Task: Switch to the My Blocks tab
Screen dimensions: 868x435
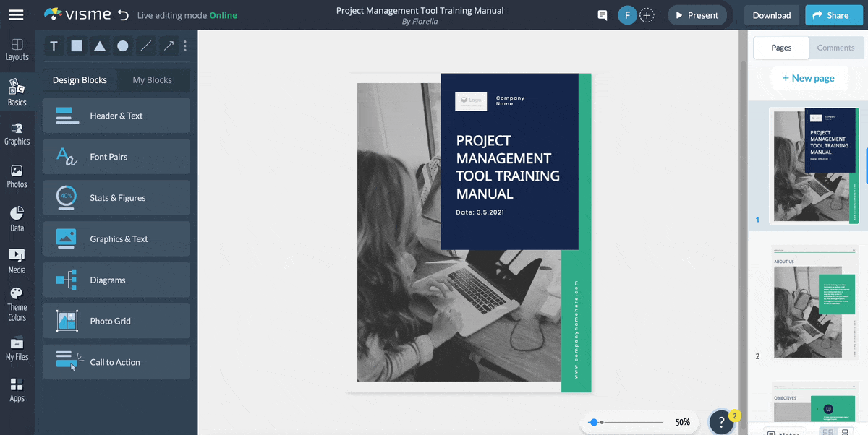Action: click(152, 80)
